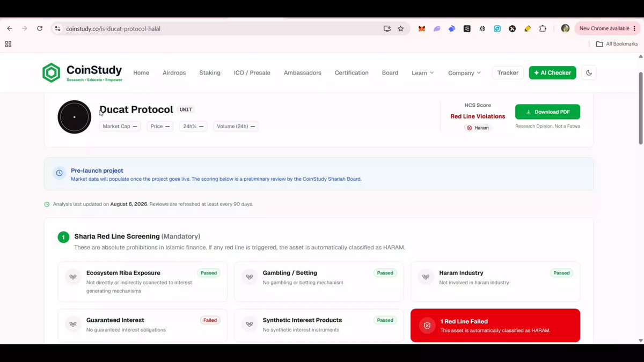Viewport: 644px width, 362px height.
Task: Open the New Chrome available menu
Action: [x=607, y=28]
